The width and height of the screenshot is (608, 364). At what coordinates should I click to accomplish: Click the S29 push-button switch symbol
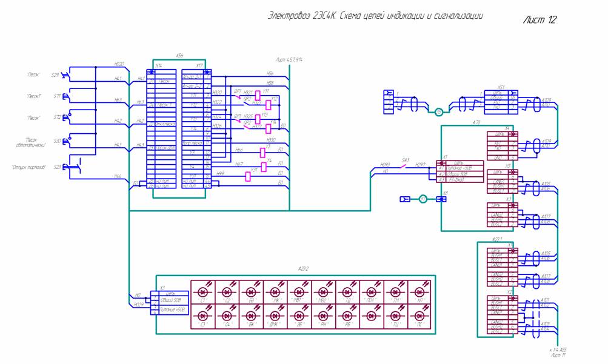tap(66, 74)
